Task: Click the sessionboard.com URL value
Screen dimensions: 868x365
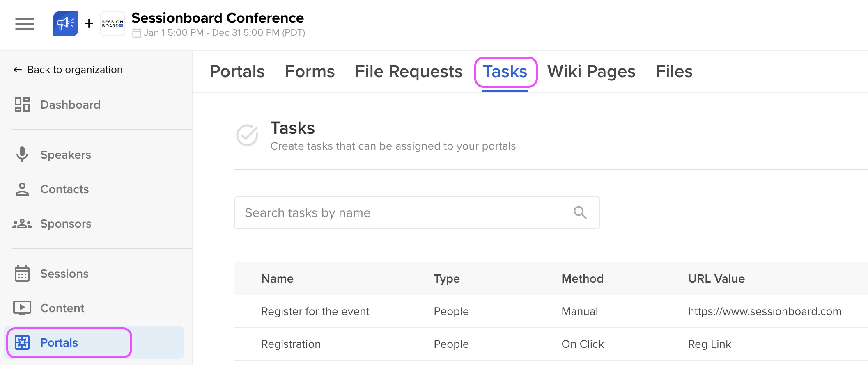Action: pyautogui.click(x=765, y=311)
